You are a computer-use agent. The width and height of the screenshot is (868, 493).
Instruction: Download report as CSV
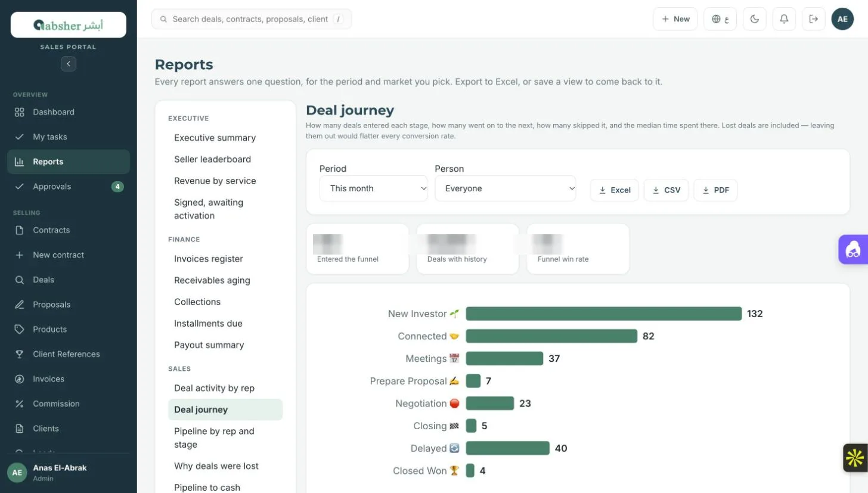tap(666, 190)
